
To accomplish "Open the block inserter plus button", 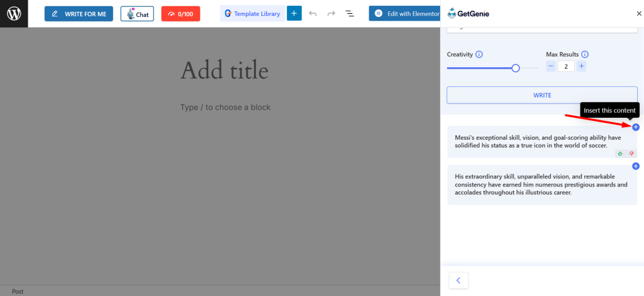I will 294,13.
